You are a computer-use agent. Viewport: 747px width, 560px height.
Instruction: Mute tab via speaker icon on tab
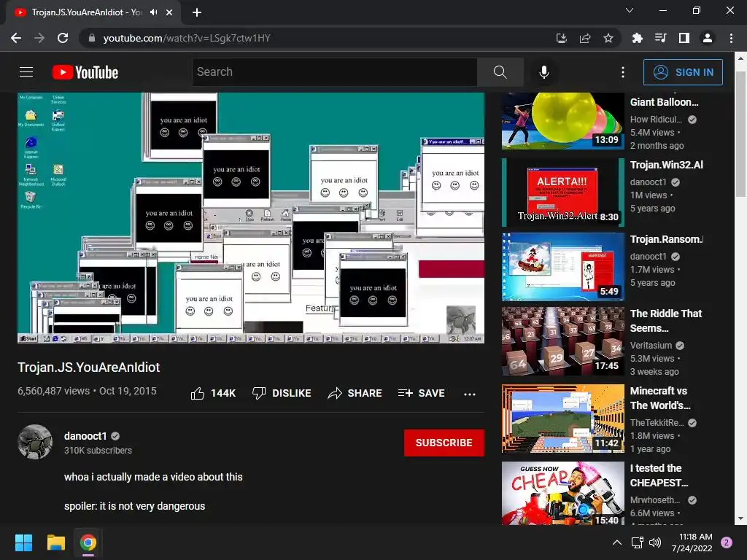coord(153,12)
